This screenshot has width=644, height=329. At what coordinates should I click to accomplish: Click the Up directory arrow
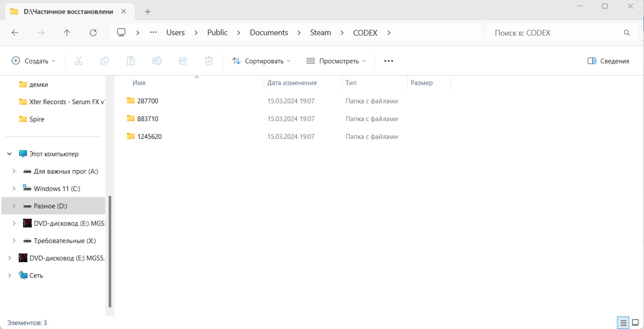(67, 33)
